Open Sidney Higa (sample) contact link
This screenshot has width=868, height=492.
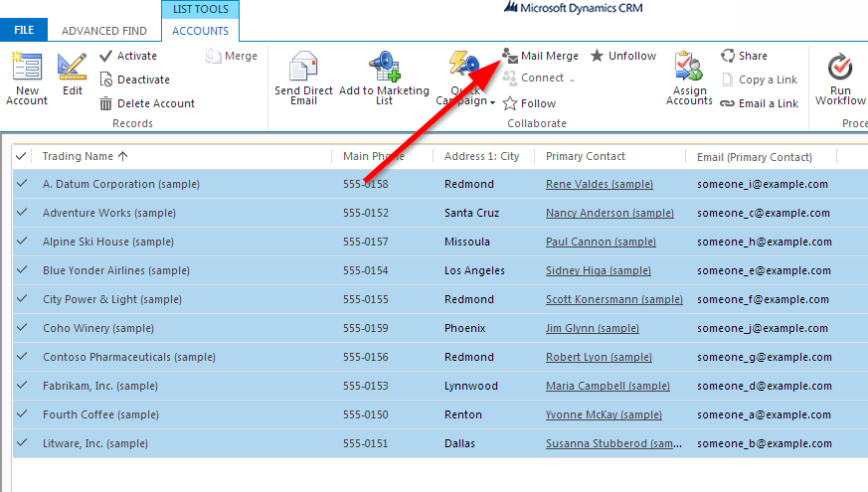point(598,270)
